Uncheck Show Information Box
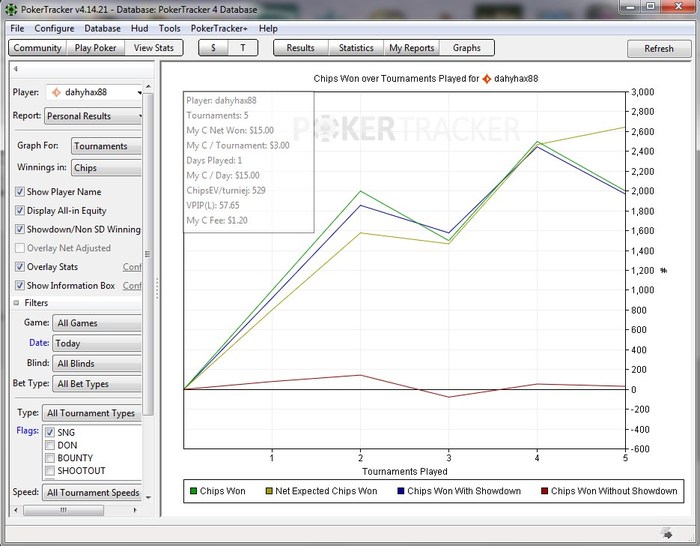 [20, 285]
